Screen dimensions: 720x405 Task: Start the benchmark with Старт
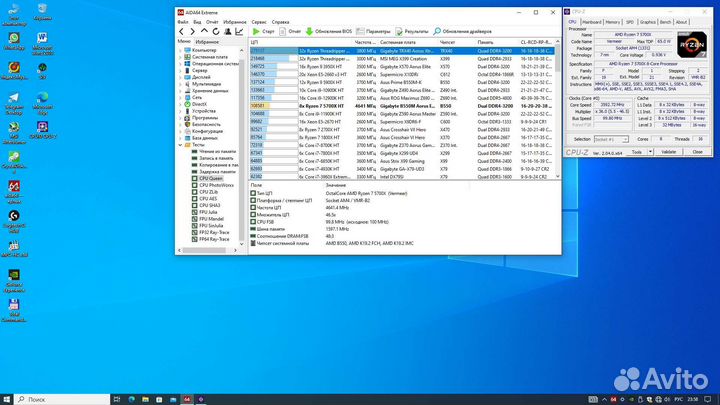click(x=263, y=31)
